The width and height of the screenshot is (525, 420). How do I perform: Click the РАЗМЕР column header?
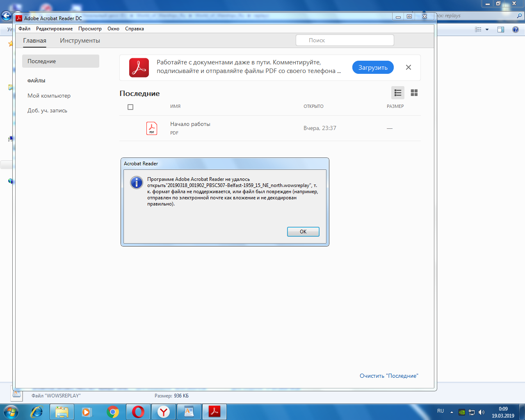395,106
